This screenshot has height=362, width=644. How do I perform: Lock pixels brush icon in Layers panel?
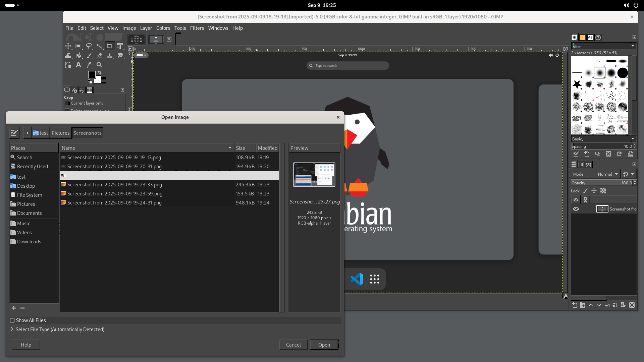(x=585, y=191)
